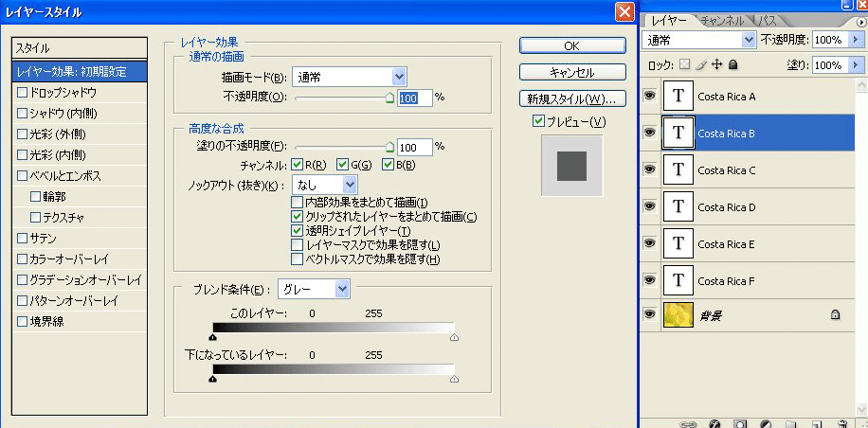Switch to チャンネル tab
The image size is (868, 428).
721,22
